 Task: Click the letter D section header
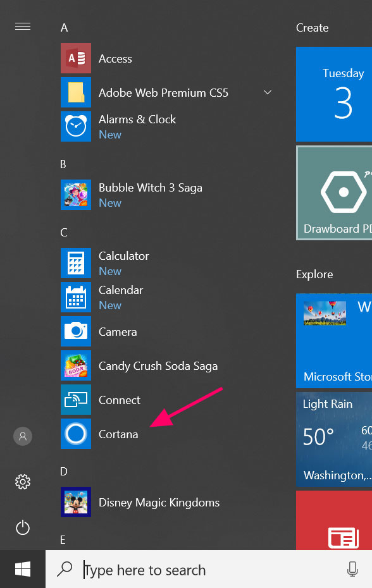(64, 472)
